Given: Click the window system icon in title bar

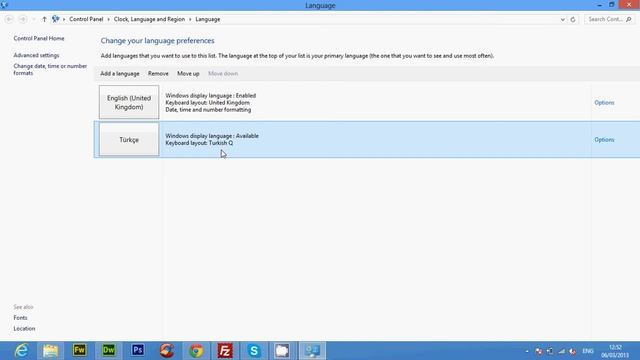Looking at the screenshot, I should click(4, 5).
